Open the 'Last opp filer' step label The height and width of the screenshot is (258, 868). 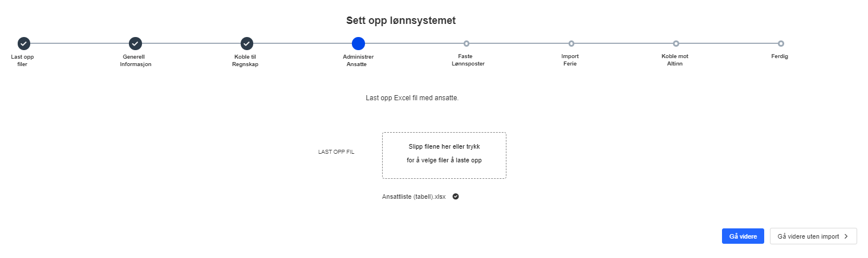coord(22,60)
